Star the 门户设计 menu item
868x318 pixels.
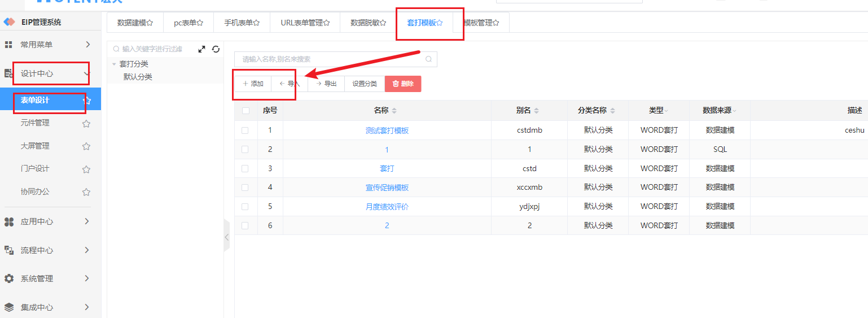(86, 169)
